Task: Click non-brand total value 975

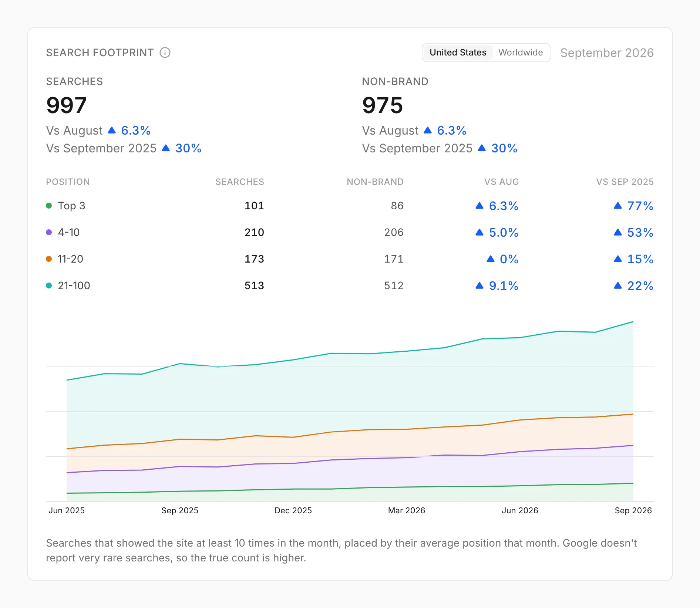Action: point(383,105)
